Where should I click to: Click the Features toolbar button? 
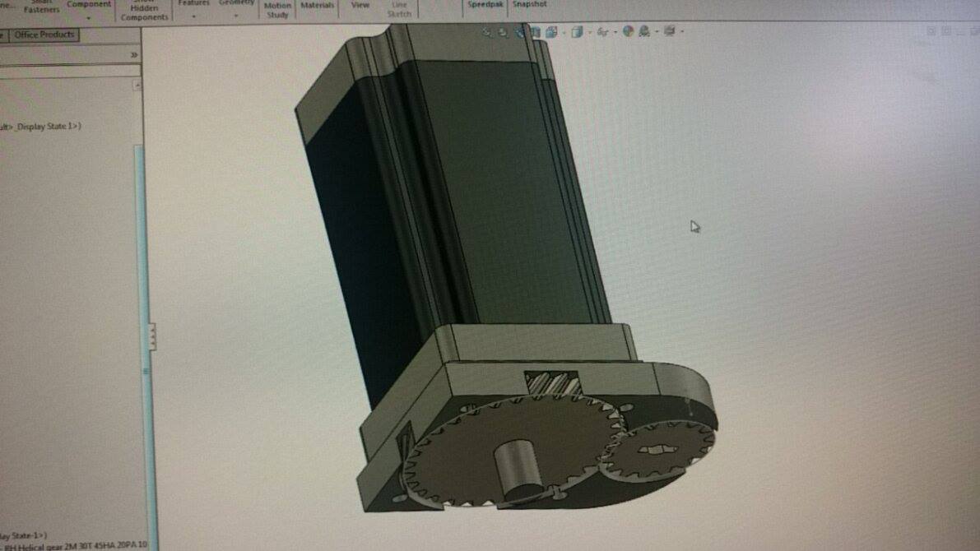193,4
